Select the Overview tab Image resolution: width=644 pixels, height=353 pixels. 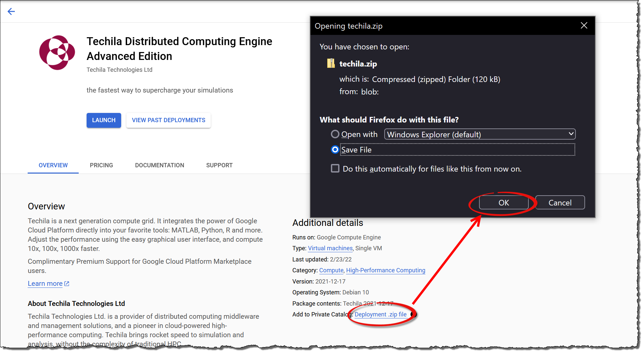tap(53, 165)
